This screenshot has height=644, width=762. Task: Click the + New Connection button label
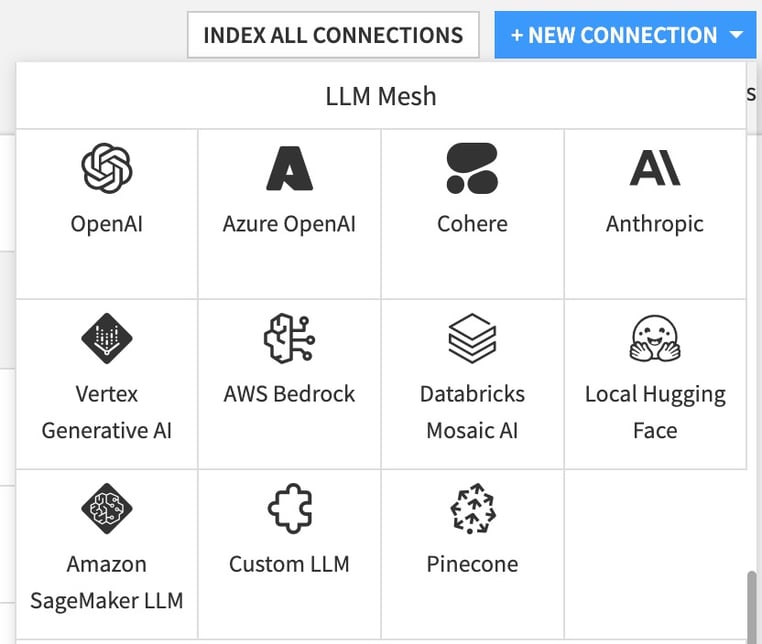click(614, 35)
